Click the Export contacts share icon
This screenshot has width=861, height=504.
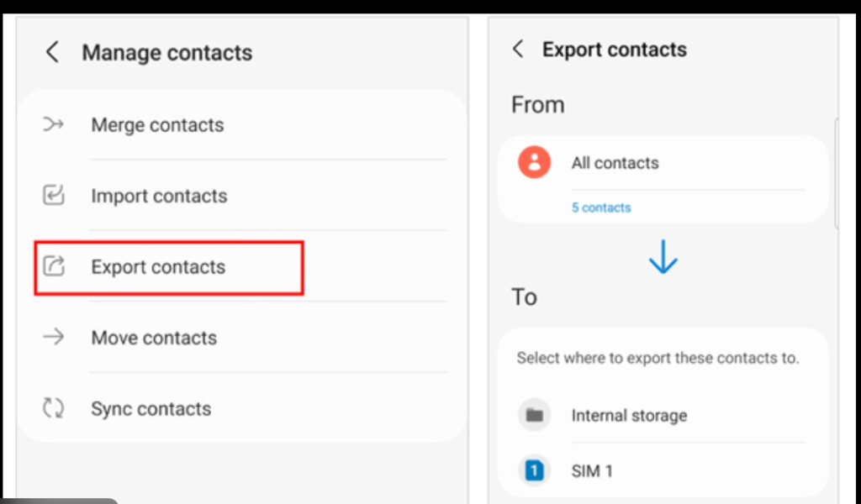54,267
